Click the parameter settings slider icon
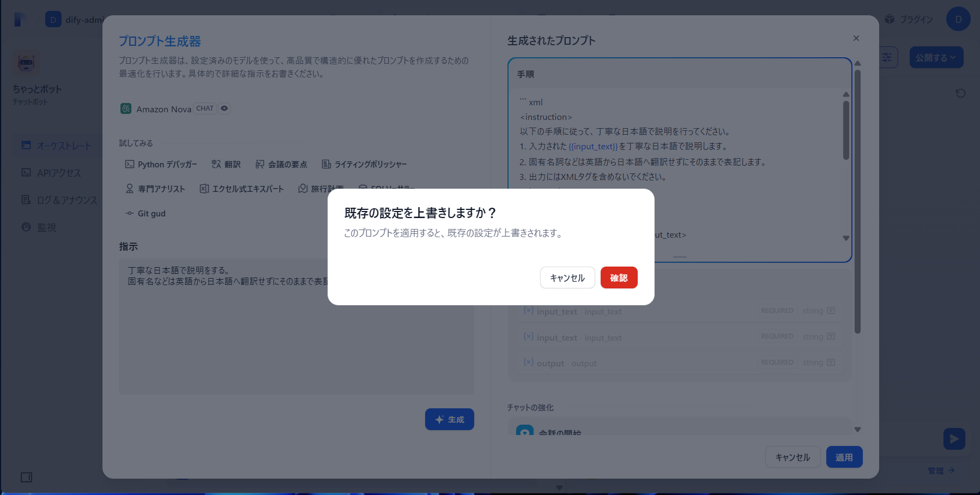980x495 pixels. (x=887, y=57)
